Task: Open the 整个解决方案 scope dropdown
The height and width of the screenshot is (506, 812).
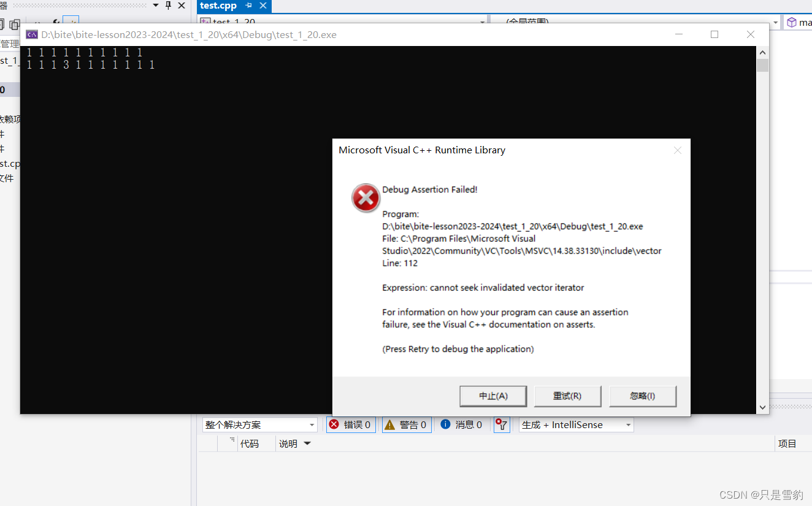Action: (260, 424)
